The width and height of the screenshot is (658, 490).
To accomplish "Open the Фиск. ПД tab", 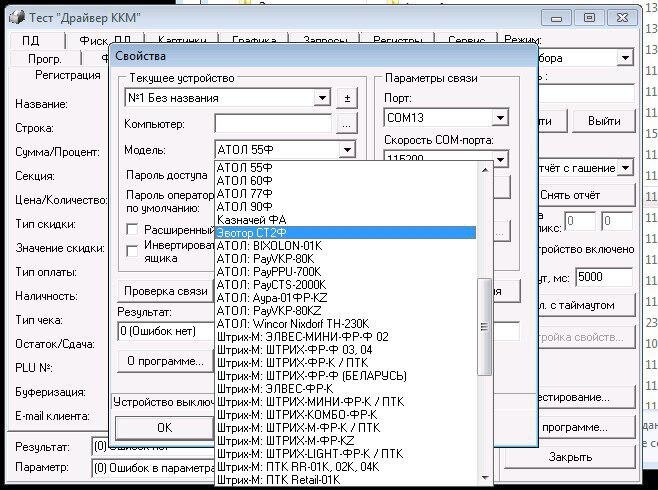I will click(x=104, y=41).
